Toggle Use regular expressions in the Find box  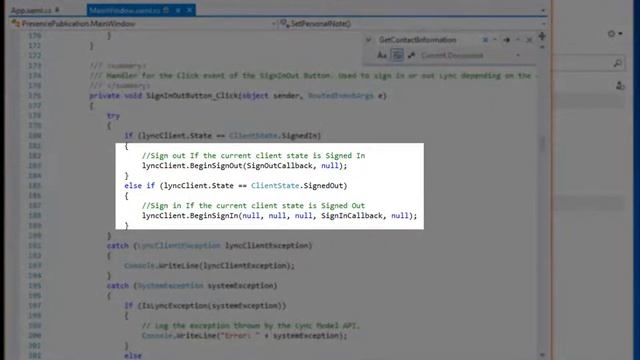pos(411,55)
